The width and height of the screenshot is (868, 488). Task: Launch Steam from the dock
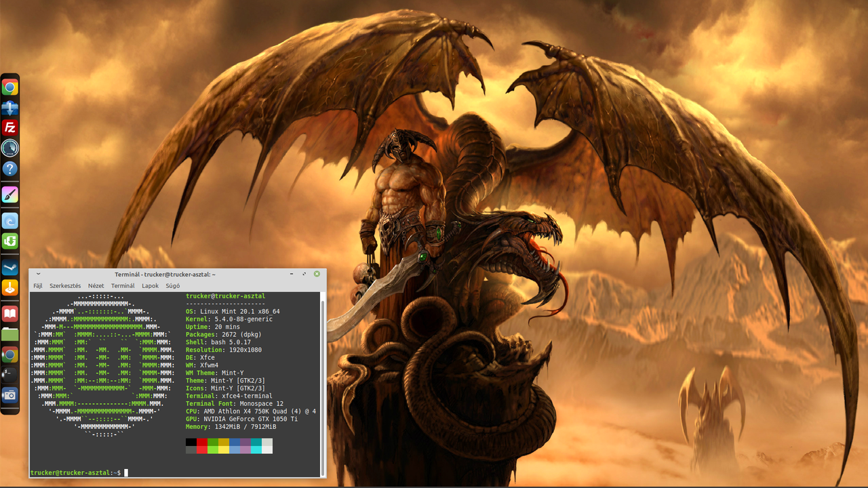tap(9, 268)
